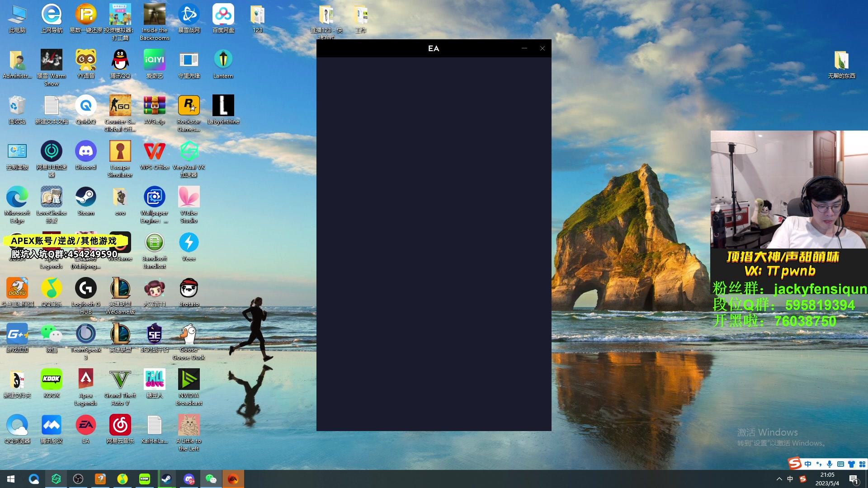Select the Goose Goose Duck shortcut
The image size is (868, 488).
coord(189,334)
